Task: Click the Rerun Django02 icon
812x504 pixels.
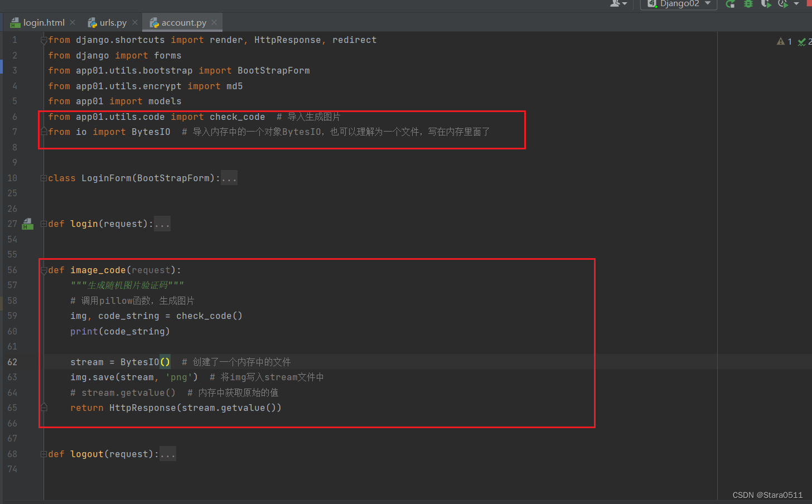Action: tap(730, 4)
